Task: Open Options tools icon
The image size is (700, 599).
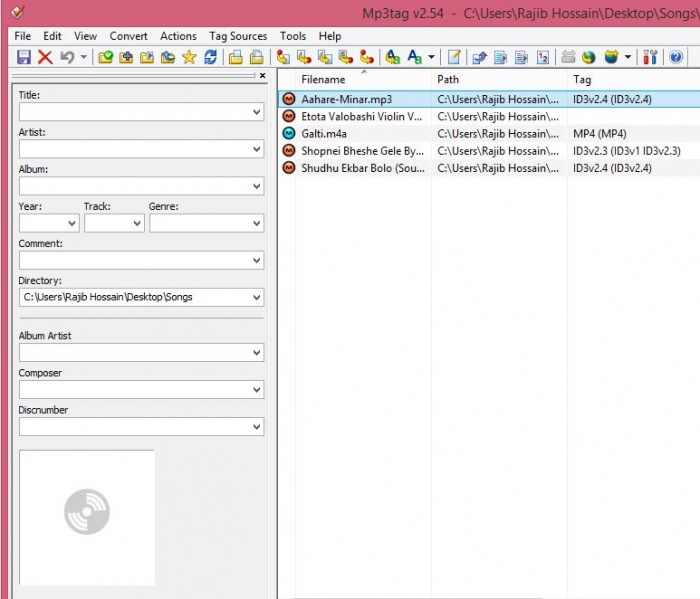Action: 650,57
